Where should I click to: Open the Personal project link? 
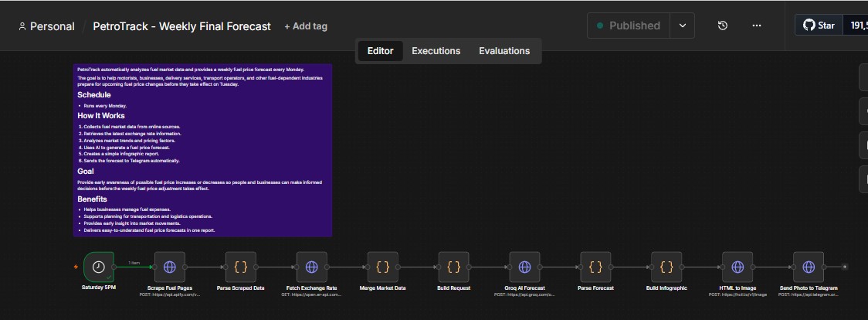(46, 26)
